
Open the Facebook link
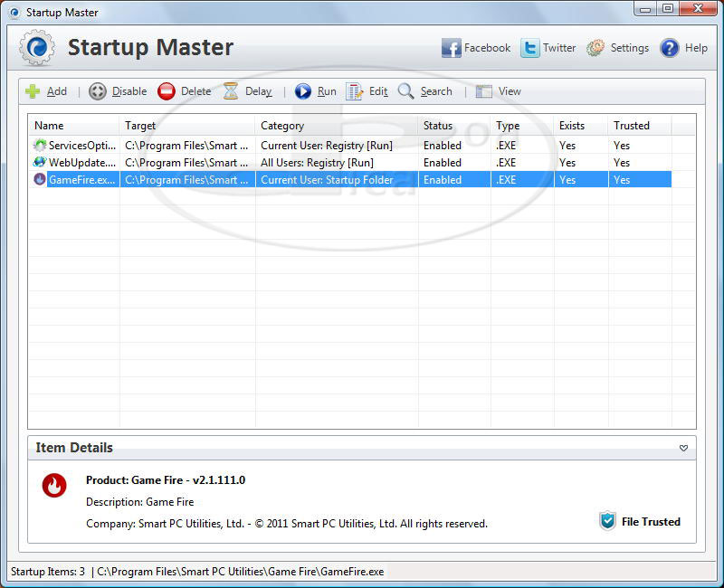tap(476, 48)
